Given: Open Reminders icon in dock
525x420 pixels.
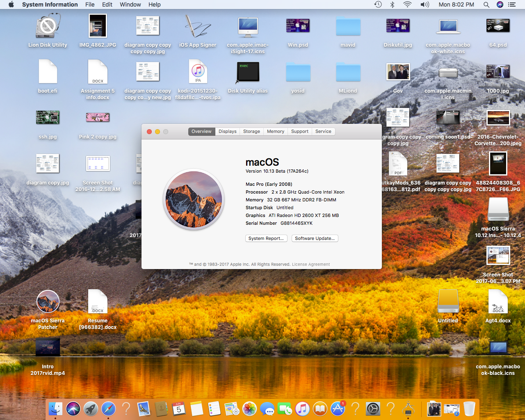Looking at the screenshot, I should tap(214, 409).
